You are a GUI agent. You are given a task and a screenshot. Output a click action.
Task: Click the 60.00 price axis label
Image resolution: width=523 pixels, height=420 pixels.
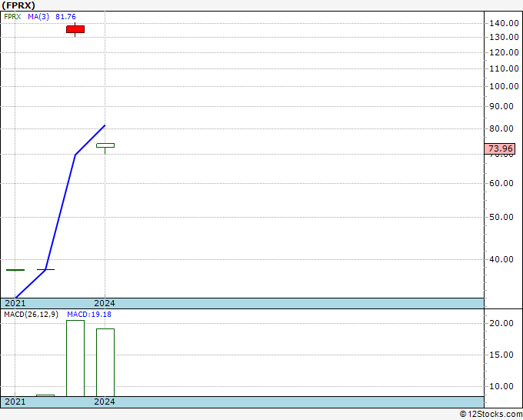501,183
